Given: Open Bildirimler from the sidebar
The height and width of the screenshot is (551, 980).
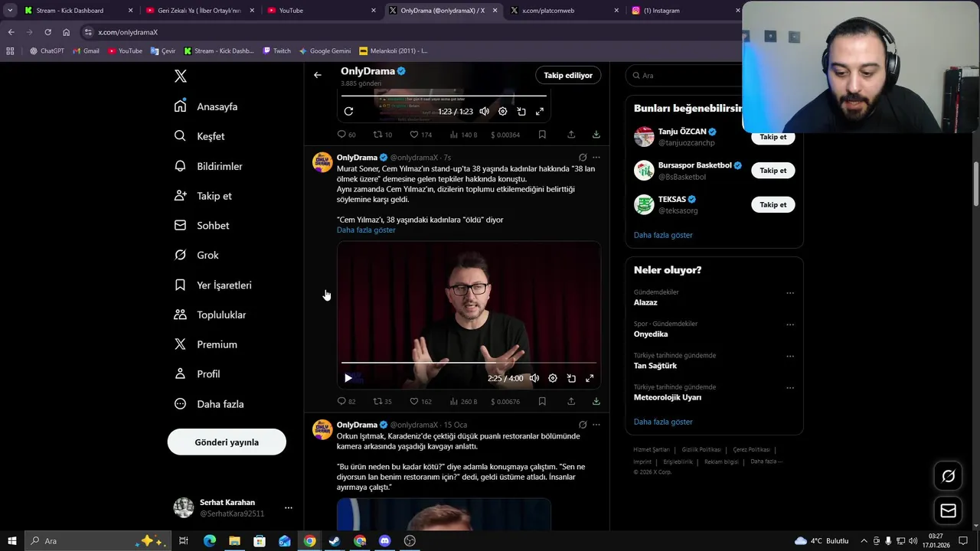Looking at the screenshot, I should (x=208, y=166).
